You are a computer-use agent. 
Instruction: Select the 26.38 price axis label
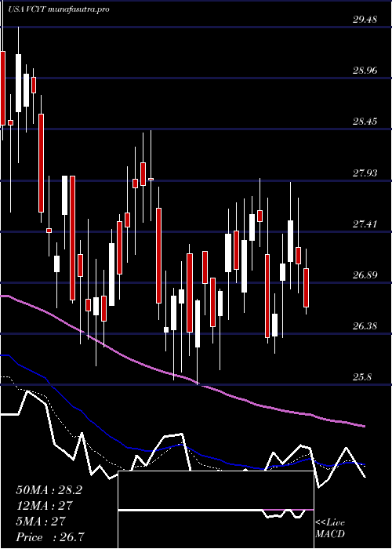(365, 326)
